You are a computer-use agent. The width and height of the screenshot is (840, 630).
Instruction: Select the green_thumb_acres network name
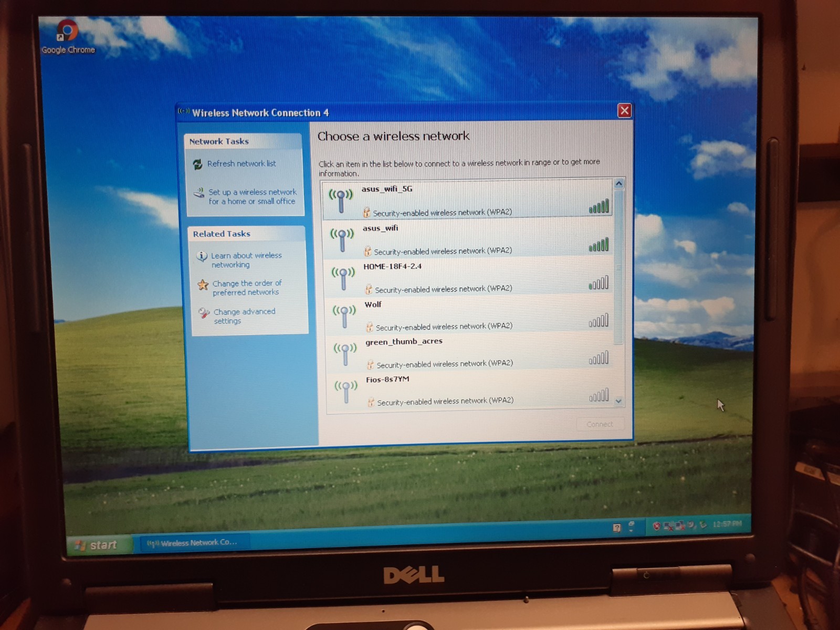(404, 342)
